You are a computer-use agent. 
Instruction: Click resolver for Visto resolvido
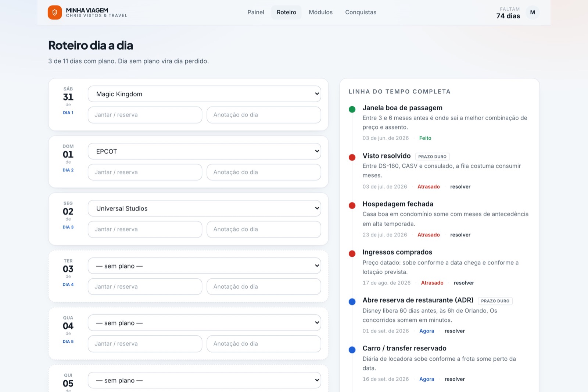point(460,186)
